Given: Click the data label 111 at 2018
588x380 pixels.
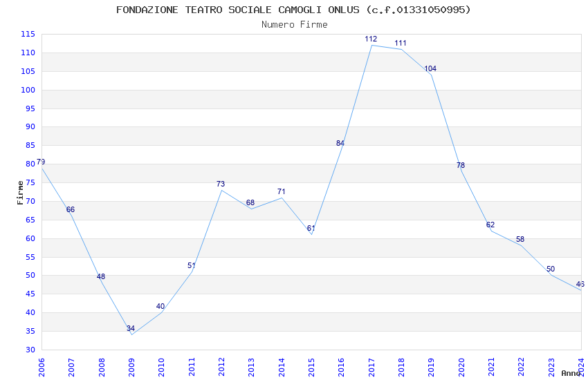Looking at the screenshot, I should 401,43.
